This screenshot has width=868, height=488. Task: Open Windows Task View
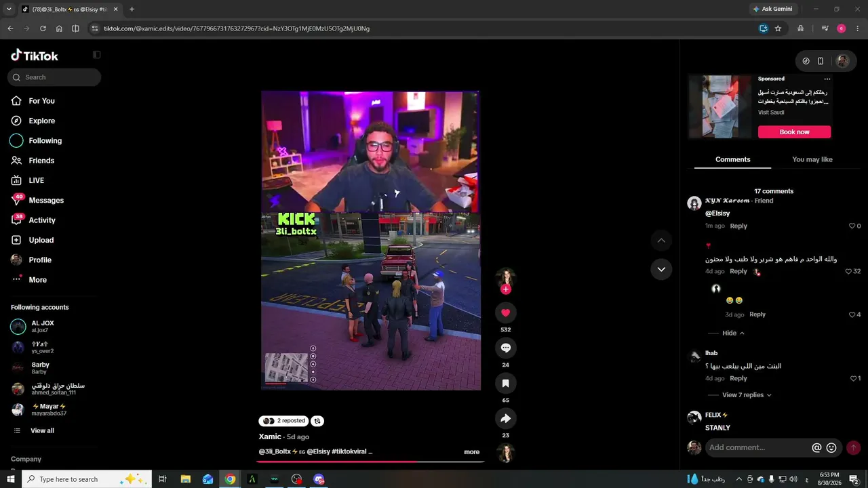[163, 479]
